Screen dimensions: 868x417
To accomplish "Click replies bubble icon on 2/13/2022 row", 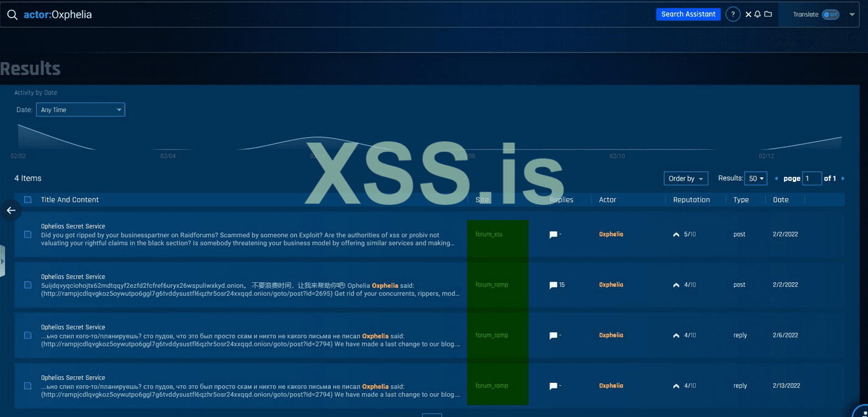I will coord(553,387).
